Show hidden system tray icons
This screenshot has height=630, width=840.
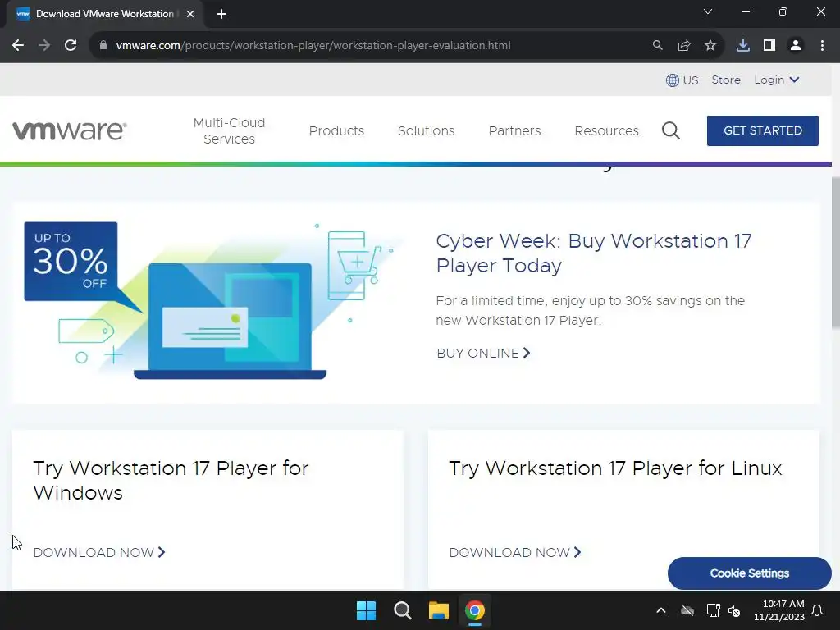[661, 610]
